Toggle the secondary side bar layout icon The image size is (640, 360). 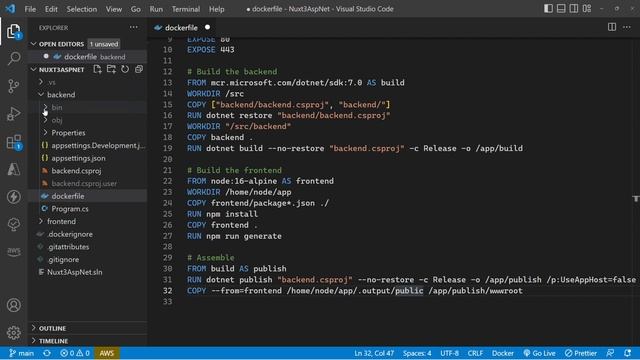(574, 9)
